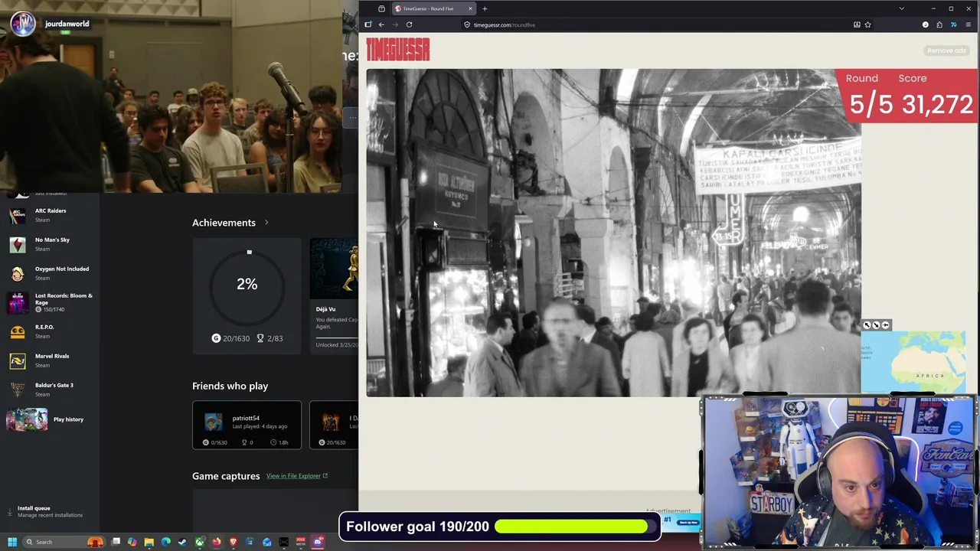Select R.E.P.O. in the game list
Screen dimensions: 980x551
[51, 331]
